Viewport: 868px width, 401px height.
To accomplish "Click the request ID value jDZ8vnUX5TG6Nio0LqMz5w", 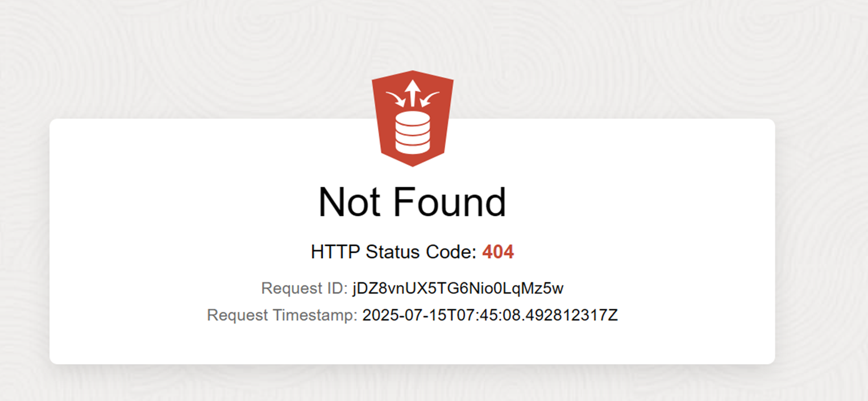I will (458, 289).
